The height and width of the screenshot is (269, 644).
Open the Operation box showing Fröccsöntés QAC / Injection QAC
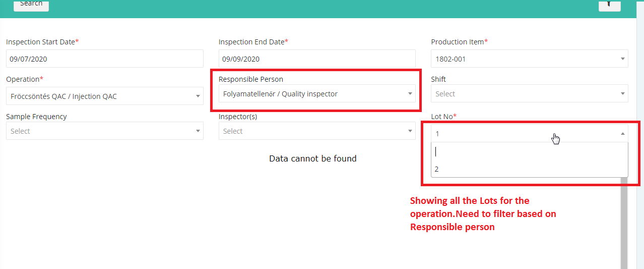tap(105, 96)
